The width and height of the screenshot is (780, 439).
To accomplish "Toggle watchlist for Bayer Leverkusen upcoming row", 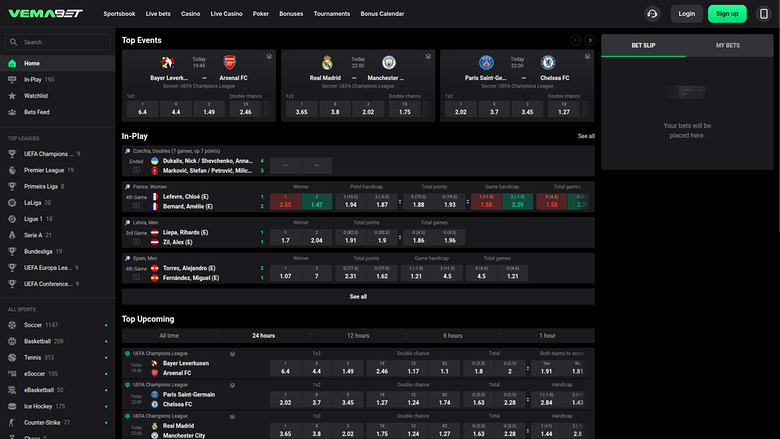I will 232,354.
